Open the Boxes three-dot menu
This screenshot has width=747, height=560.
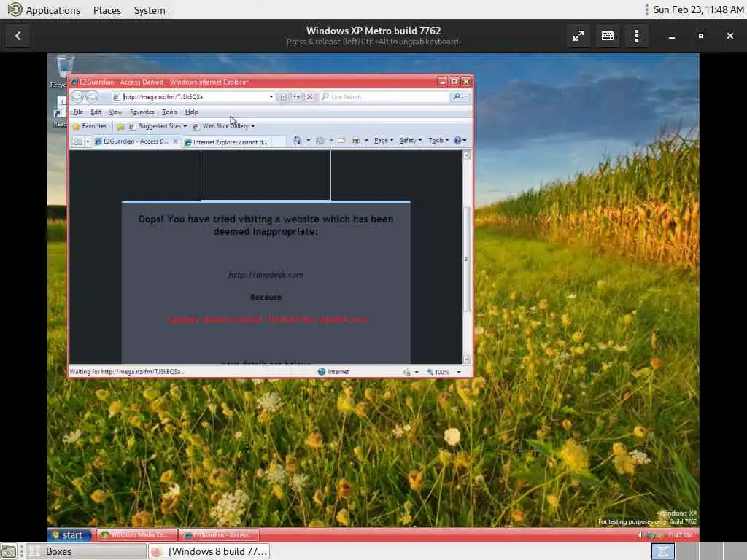[x=636, y=36]
